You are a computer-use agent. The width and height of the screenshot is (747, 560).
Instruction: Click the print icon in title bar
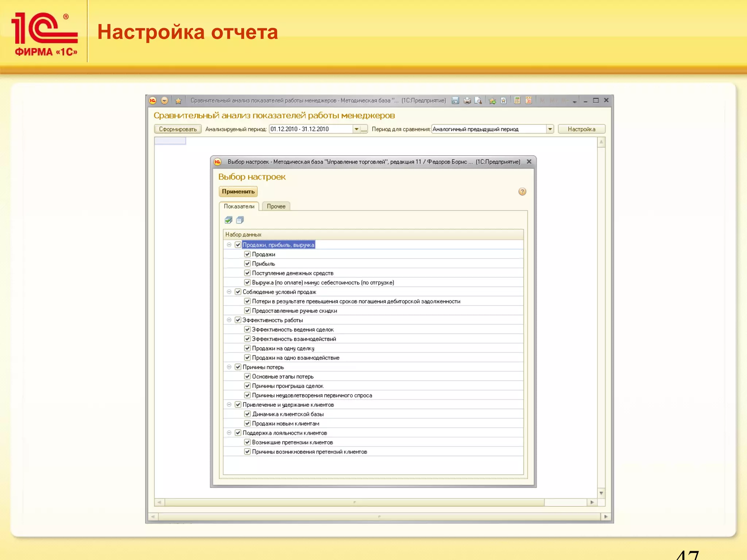467,100
